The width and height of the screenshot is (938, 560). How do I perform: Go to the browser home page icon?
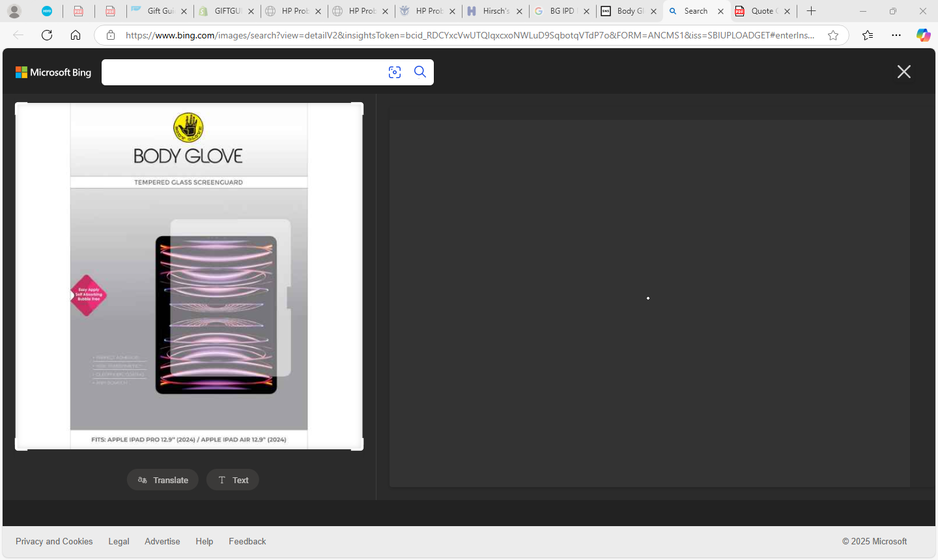point(76,35)
